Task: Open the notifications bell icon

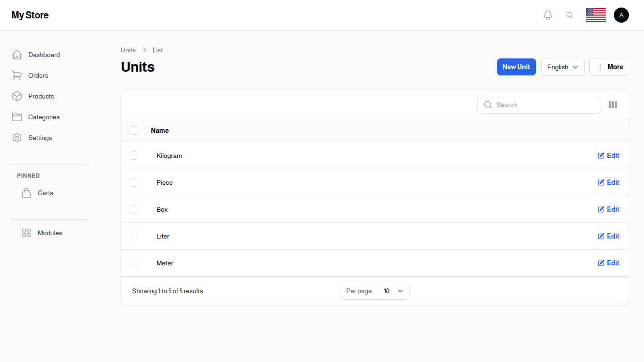Action: [547, 15]
